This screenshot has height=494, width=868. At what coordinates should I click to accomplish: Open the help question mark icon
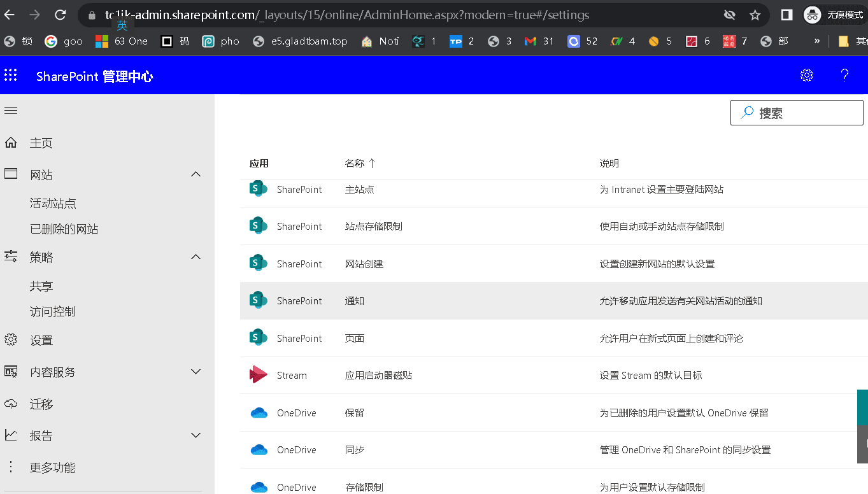click(844, 76)
